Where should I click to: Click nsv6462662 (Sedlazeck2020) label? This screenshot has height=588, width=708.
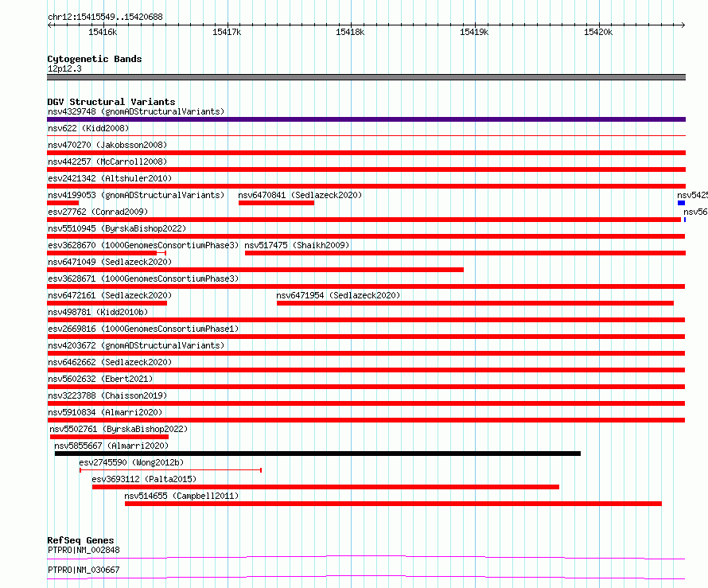coord(110,362)
